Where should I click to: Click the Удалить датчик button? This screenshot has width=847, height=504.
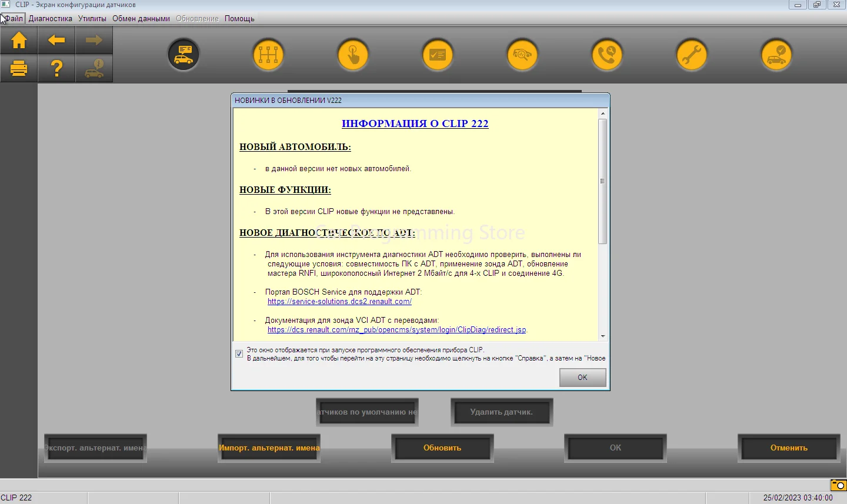[x=502, y=412]
